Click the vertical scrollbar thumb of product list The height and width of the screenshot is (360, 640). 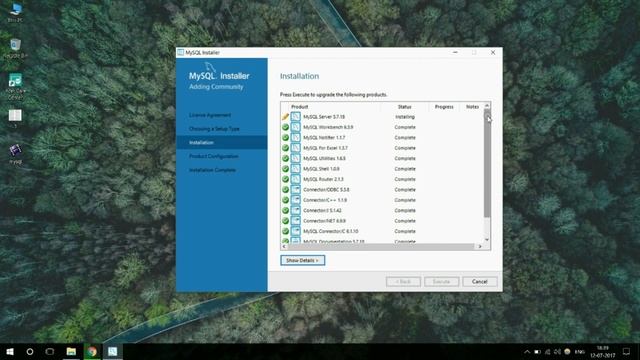tap(487, 163)
